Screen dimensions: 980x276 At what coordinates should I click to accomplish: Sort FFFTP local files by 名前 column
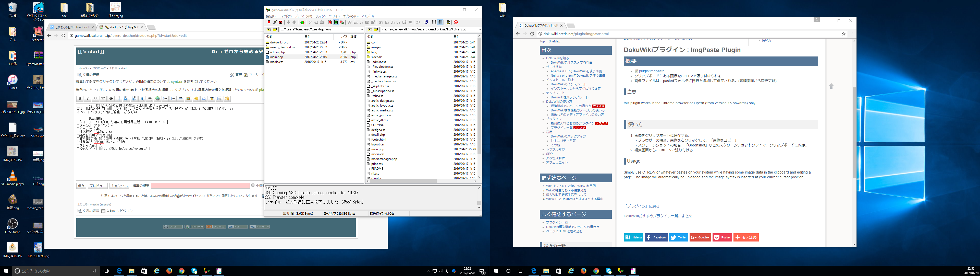coord(284,37)
